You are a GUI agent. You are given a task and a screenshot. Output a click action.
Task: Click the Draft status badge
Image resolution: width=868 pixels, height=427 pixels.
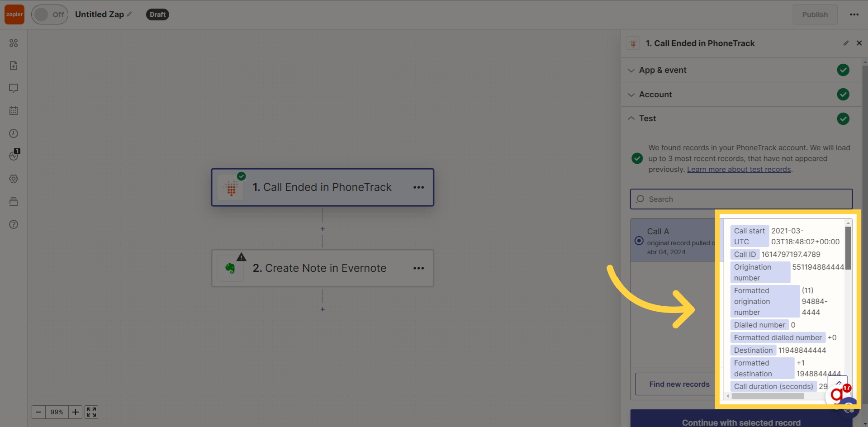[x=157, y=14]
